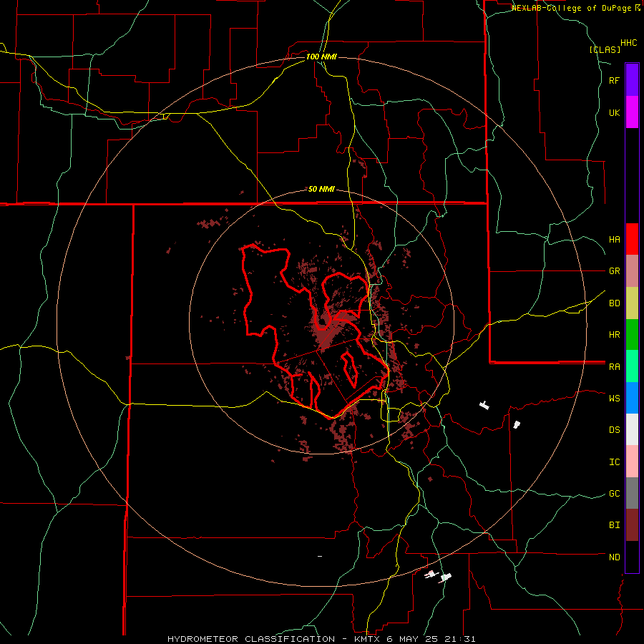Image resolution: width=644 pixels, height=644 pixels.
Task: Click the HA red legend color block
Action: [x=632, y=239]
